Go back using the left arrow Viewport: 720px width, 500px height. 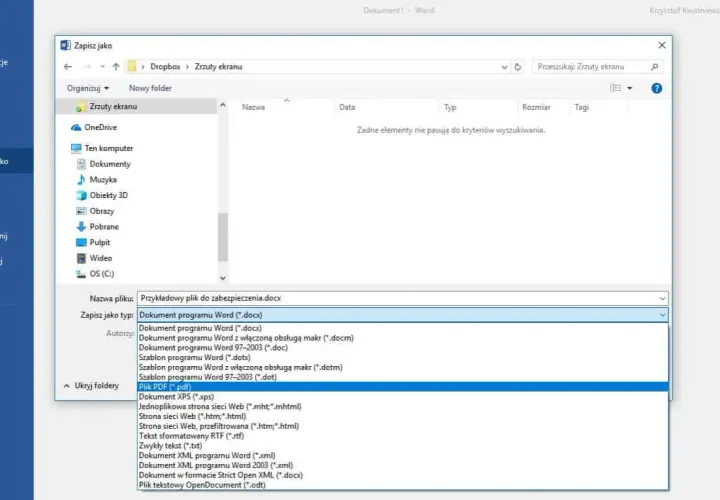point(68,67)
